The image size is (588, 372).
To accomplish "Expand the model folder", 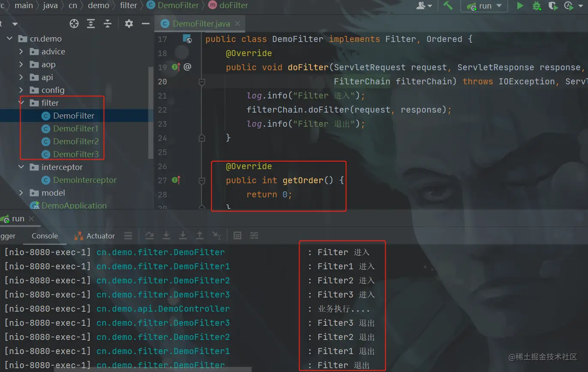I will pos(21,193).
